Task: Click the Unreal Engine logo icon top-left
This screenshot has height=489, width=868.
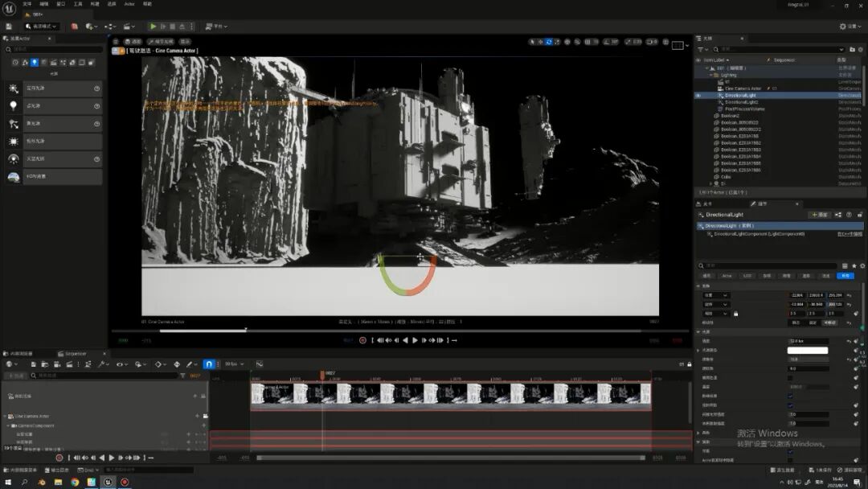Action: click(9, 8)
